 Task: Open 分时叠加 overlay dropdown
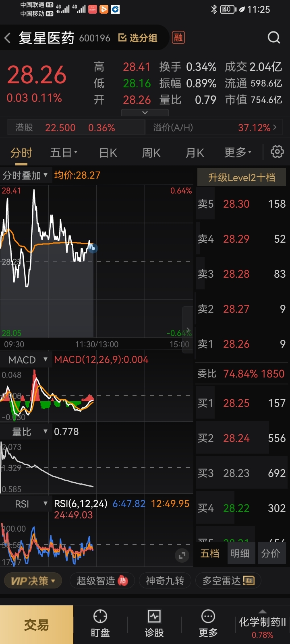25,175
